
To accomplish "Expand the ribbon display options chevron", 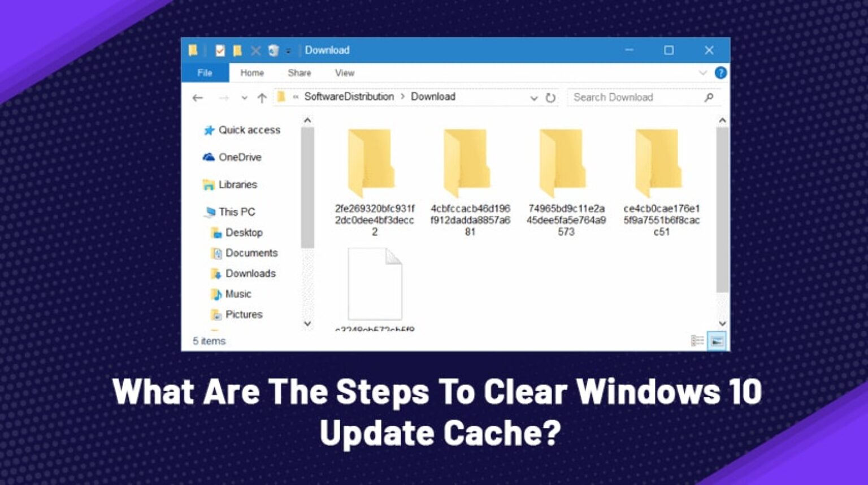I will (702, 73).
